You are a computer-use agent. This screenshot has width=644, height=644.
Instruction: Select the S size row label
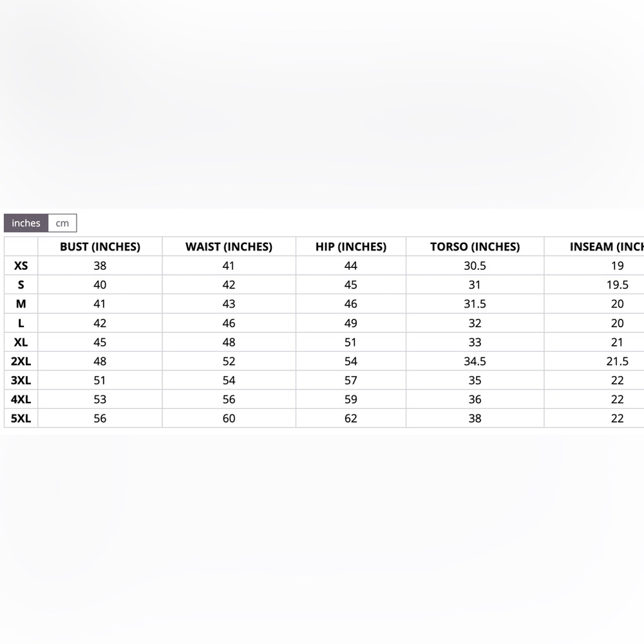[21, 285]
